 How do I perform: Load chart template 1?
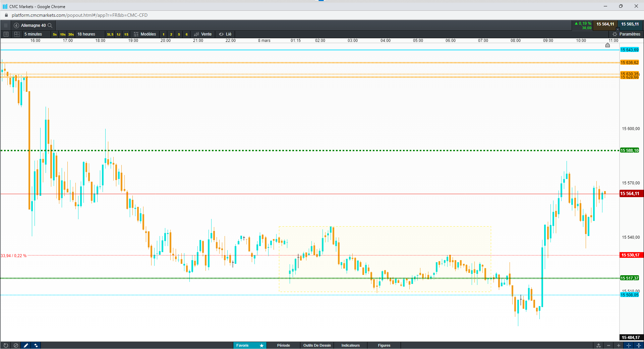(164, 34)
